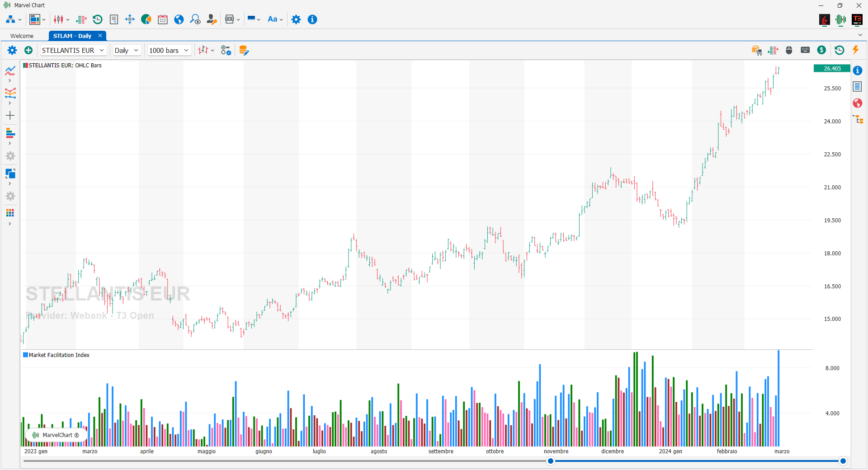Select the blue overlapping squares tool
The image size is (868, 470).
pyautogui.click(x=10, y=174)
